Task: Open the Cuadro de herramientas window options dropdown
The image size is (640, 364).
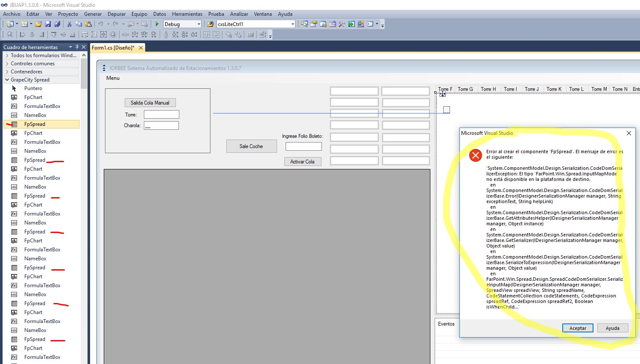Action: [70, 47]
